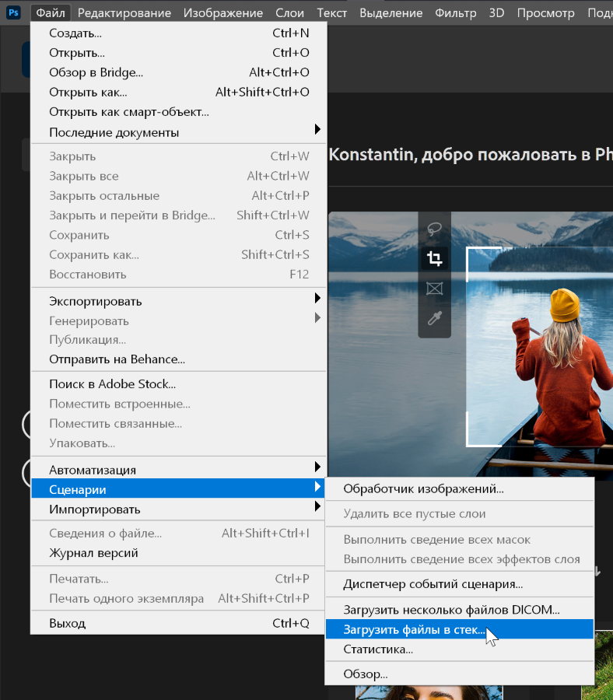The image size is (613, 700).
Task: Click Сведения о файле... entry
Action: pos(179,533)
